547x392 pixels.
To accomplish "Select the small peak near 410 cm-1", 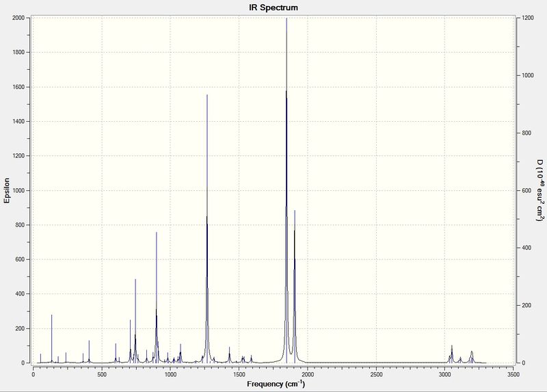I will coord(89,352).
